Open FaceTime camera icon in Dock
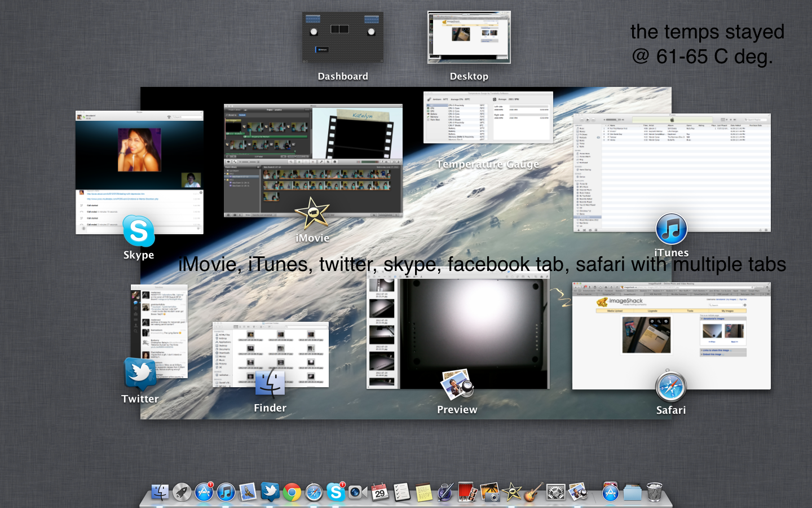This screenshot has width=812, height=508. [358, 492]
